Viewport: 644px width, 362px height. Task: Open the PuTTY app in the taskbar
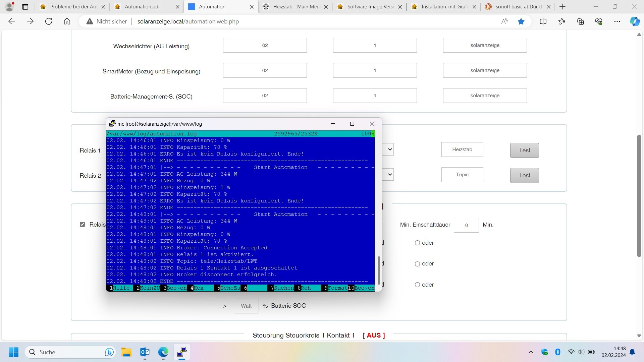(181, 352)
